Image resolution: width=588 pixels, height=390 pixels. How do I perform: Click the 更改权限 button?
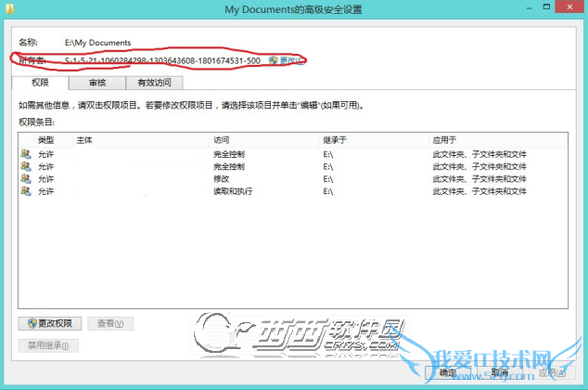click(x=50, y=323)
